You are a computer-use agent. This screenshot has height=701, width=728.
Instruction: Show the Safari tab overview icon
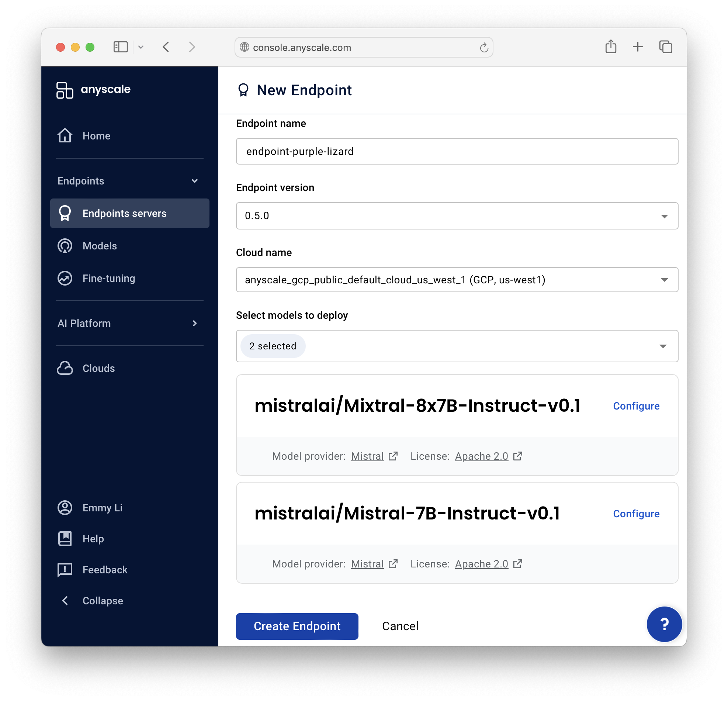(x=666, y=47)
